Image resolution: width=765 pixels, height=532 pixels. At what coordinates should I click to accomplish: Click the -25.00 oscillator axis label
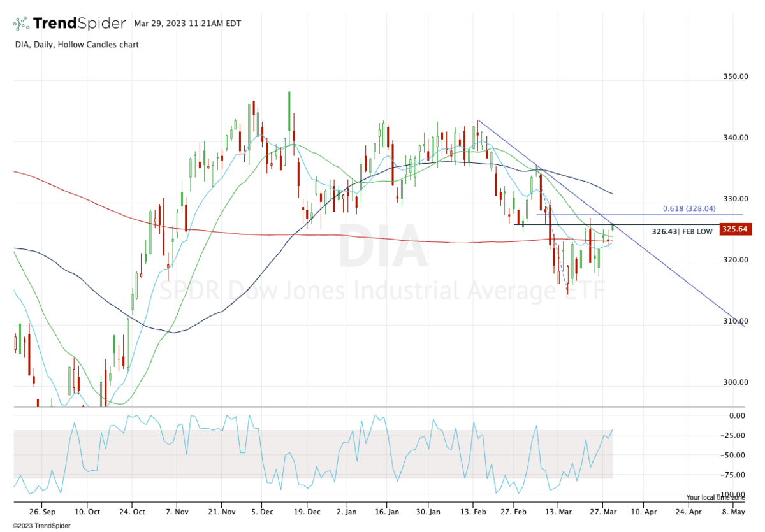[734, 436]
